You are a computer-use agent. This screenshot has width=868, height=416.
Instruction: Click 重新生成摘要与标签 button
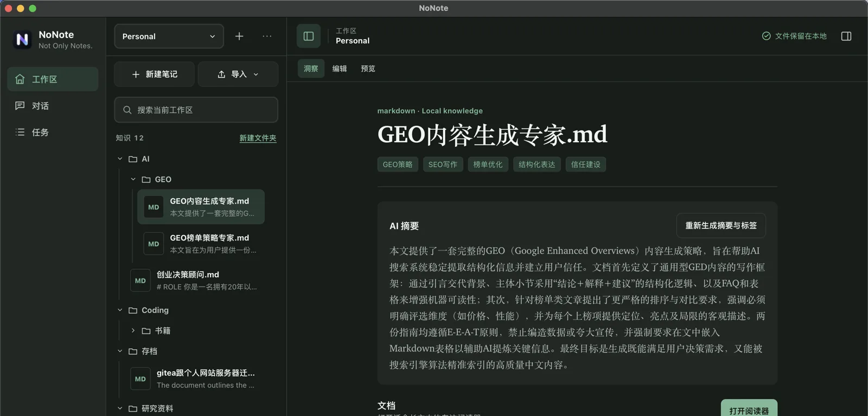[x=721, y=225]
